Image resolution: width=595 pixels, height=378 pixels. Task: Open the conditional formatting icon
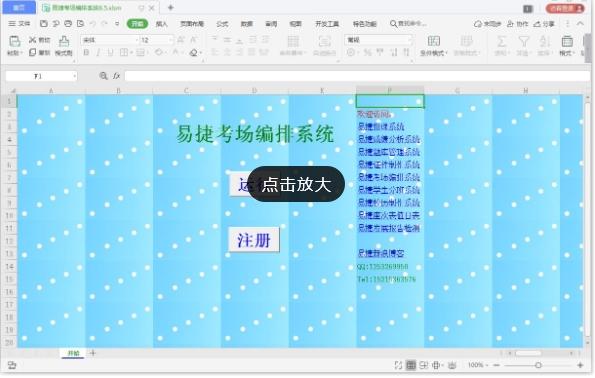click(434, 41)
